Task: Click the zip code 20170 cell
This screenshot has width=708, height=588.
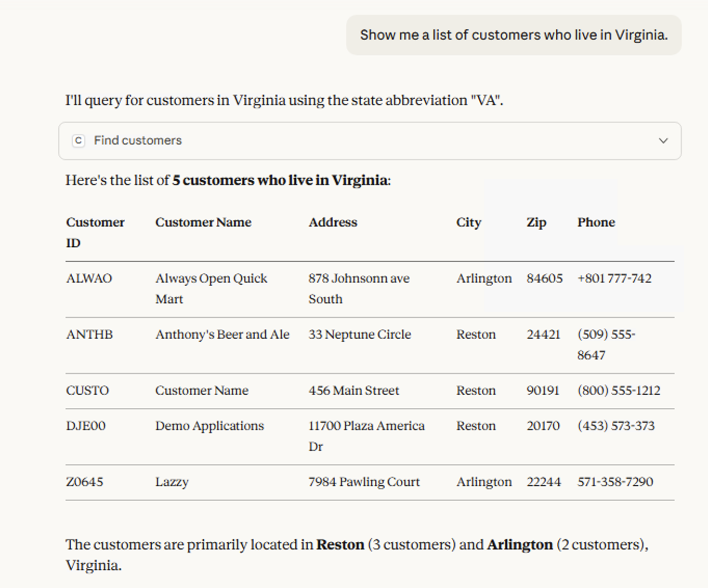Action: pos(543,426)
